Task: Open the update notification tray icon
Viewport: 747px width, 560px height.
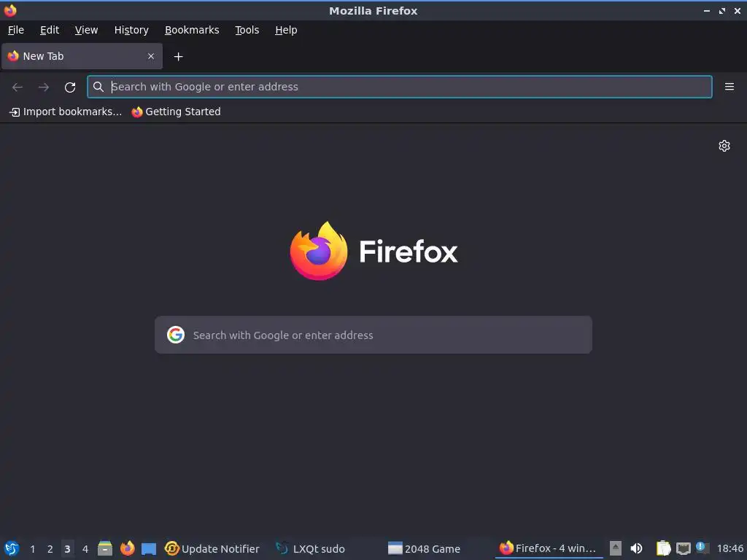Action: pos(701,547)
